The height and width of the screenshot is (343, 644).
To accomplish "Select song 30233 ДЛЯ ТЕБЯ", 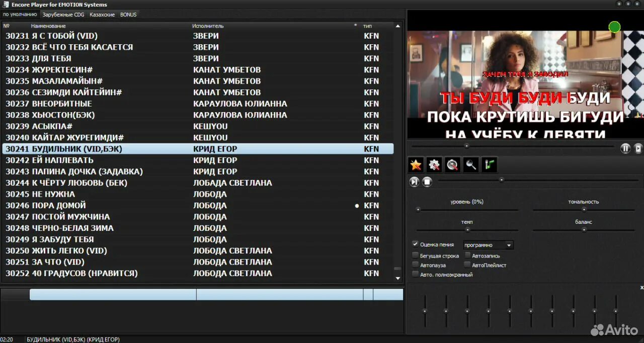I will 198,58.
